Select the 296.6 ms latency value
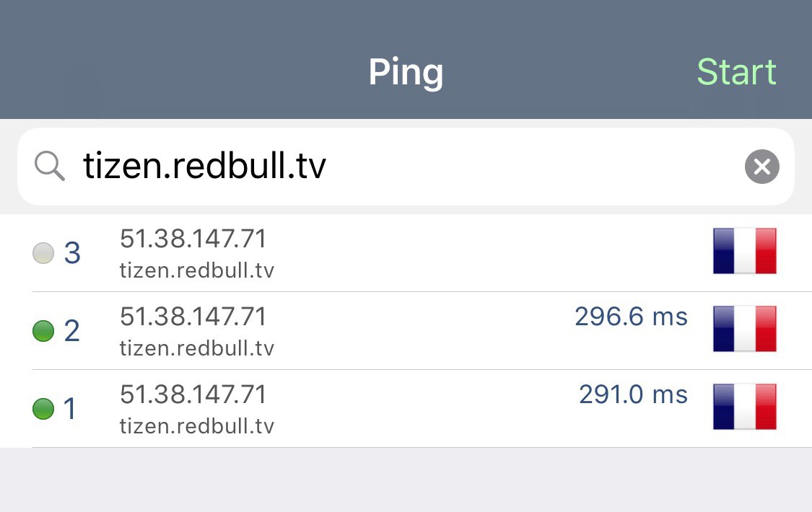812x512 pixels. tap(632, 317)
